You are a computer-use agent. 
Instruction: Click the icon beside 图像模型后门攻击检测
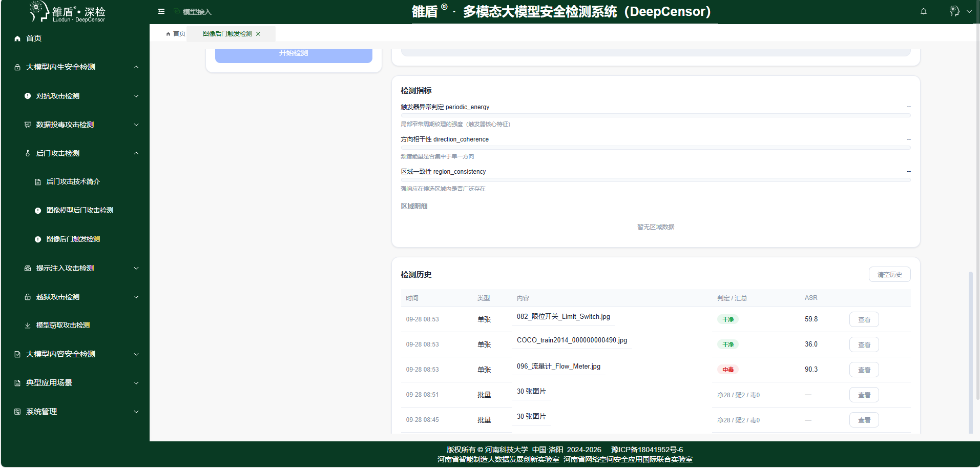click(x=38, y=211)
